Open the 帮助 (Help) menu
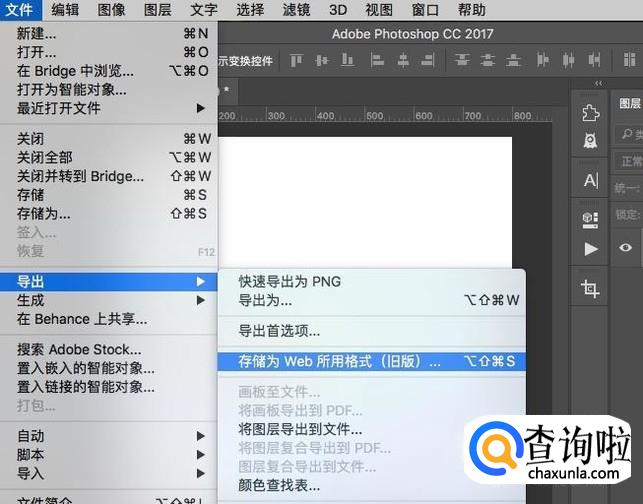The width and height of the screenshot is (643, 504). pyautogui.click(x=472, y=9)
